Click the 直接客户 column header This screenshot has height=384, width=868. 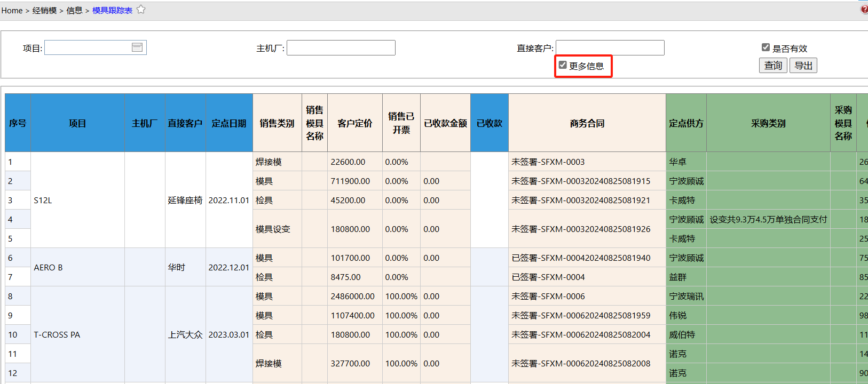[x=185, y=123]
